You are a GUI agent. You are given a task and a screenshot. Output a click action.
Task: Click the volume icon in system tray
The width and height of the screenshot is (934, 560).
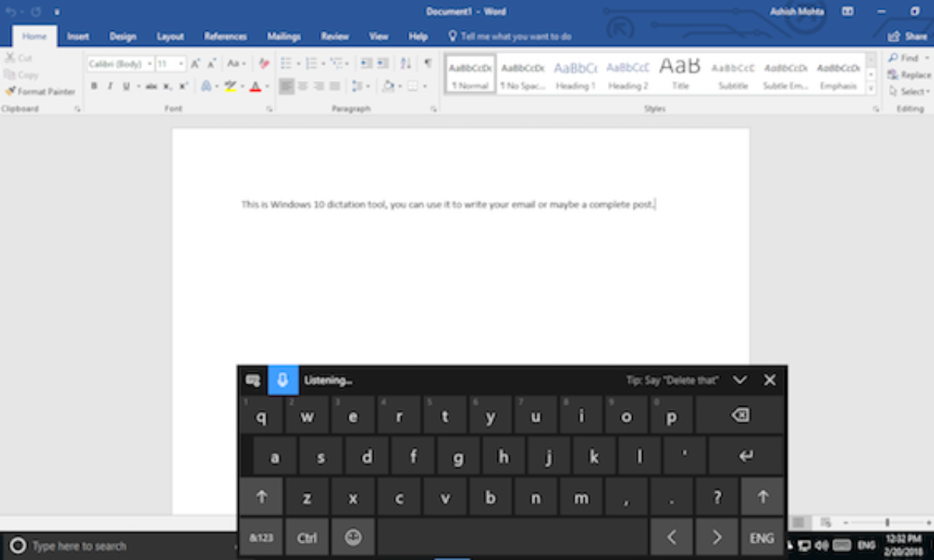(822, 545)
